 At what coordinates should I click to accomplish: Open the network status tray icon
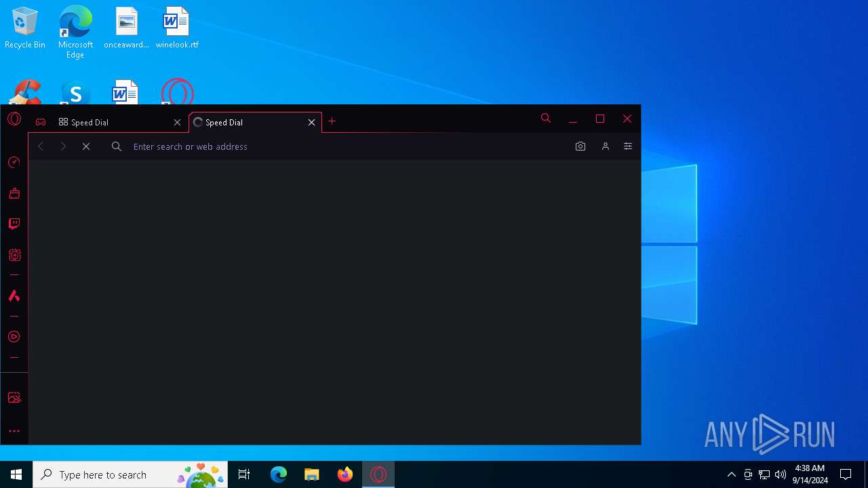[764, 474]
